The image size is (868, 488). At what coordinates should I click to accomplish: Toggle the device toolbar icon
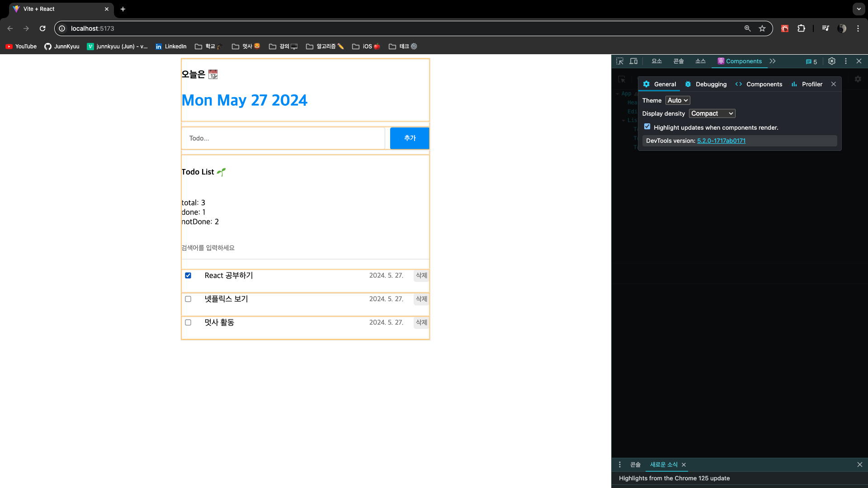point(633,61)
